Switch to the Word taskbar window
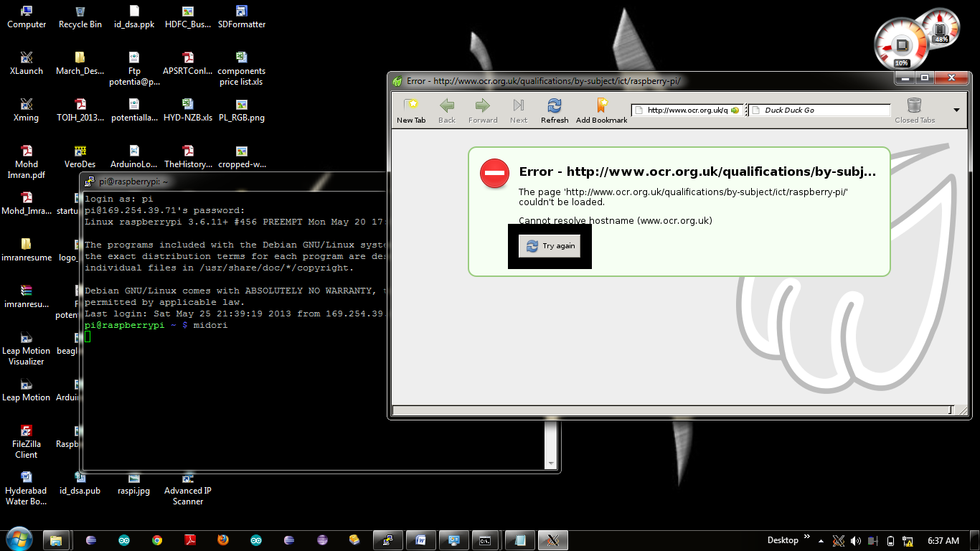The image size is (980, 551). tap(421, 540)
